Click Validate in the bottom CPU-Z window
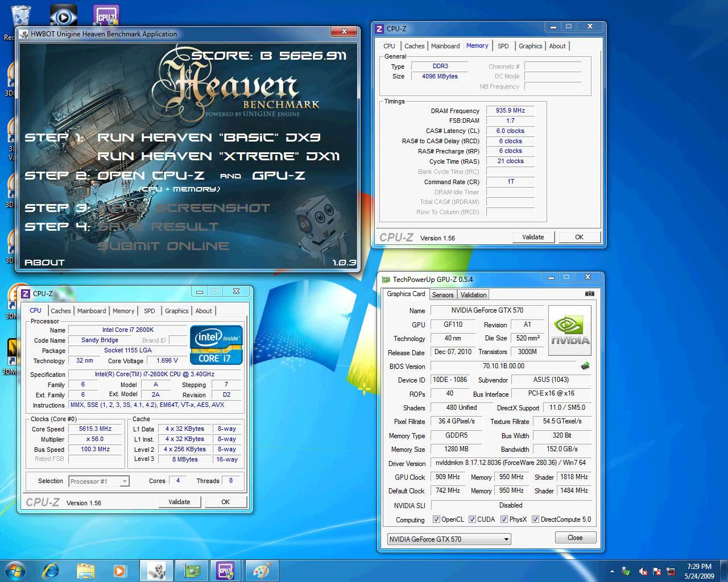Image resolution: width=728 pixels, height=582 pixels. (179, 502)
